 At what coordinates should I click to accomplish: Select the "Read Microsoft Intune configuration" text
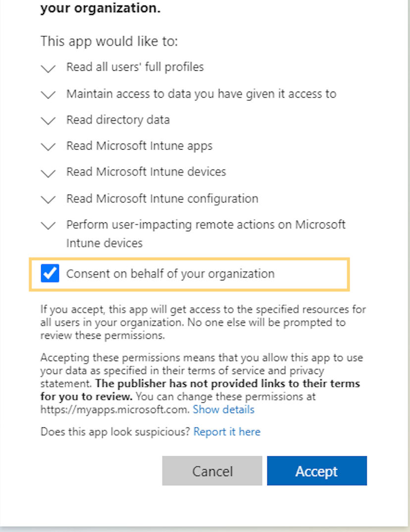(x=162, y=199)
